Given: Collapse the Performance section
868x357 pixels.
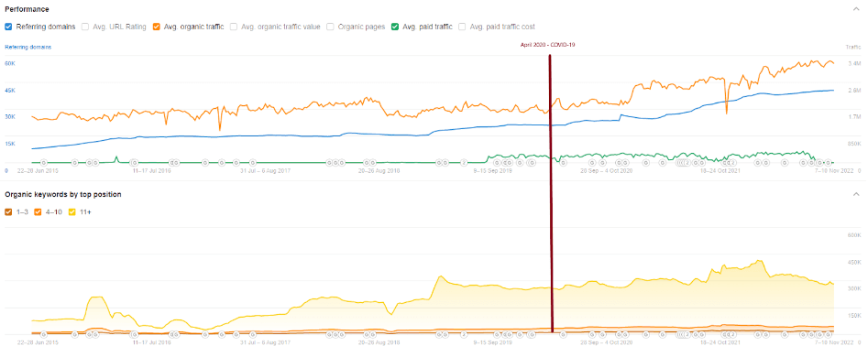Looking at the screenshot, I should (856, 9).
